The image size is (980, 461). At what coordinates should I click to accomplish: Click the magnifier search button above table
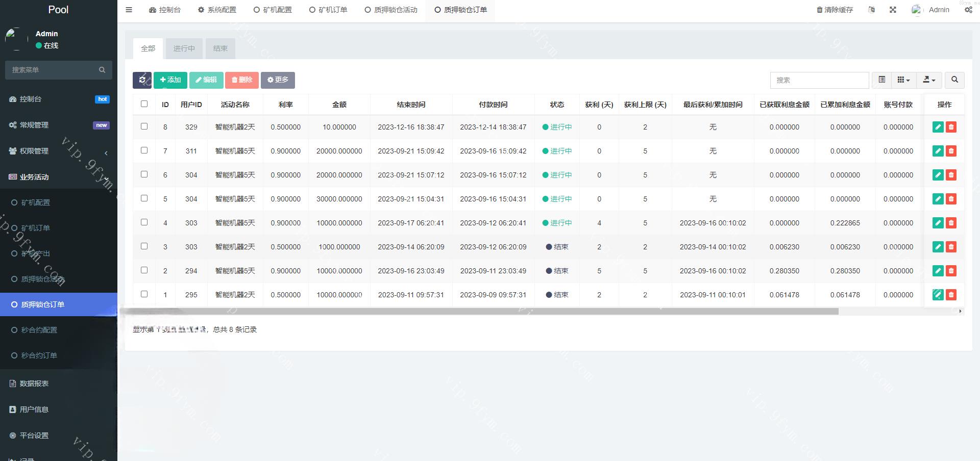[x=954, y=80]
